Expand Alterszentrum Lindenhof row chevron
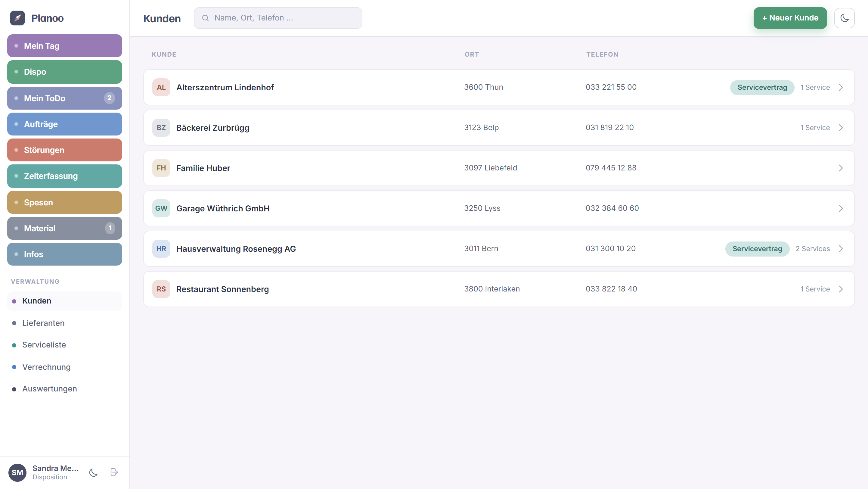 841,87
